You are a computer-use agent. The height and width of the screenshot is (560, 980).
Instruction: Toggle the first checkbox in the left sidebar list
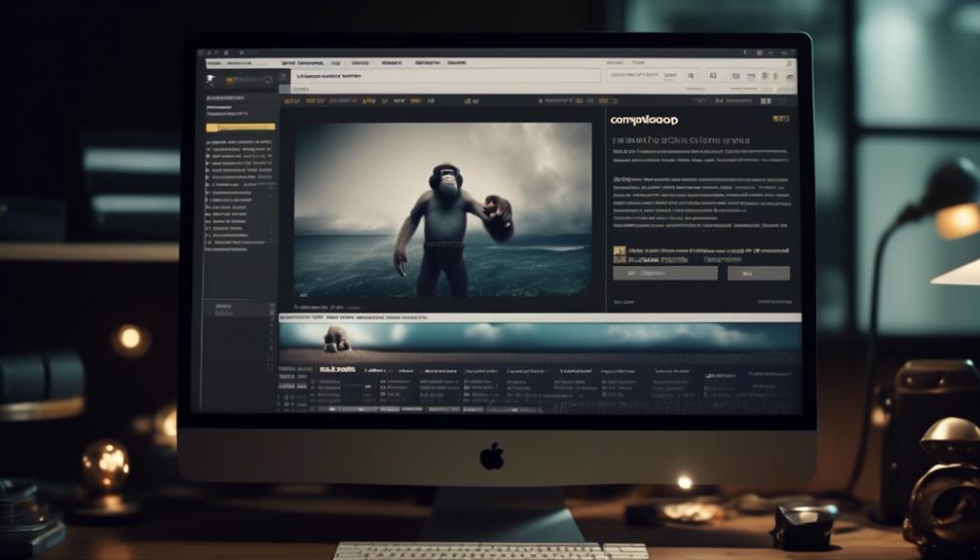207,143
